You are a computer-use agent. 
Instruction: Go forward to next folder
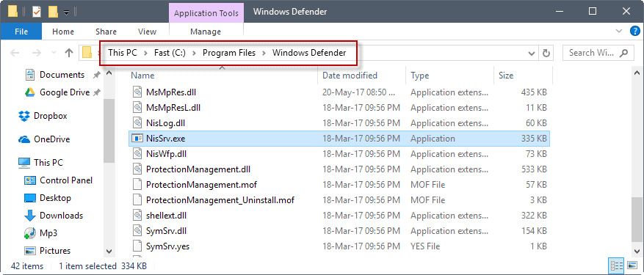tap(37, 53)
